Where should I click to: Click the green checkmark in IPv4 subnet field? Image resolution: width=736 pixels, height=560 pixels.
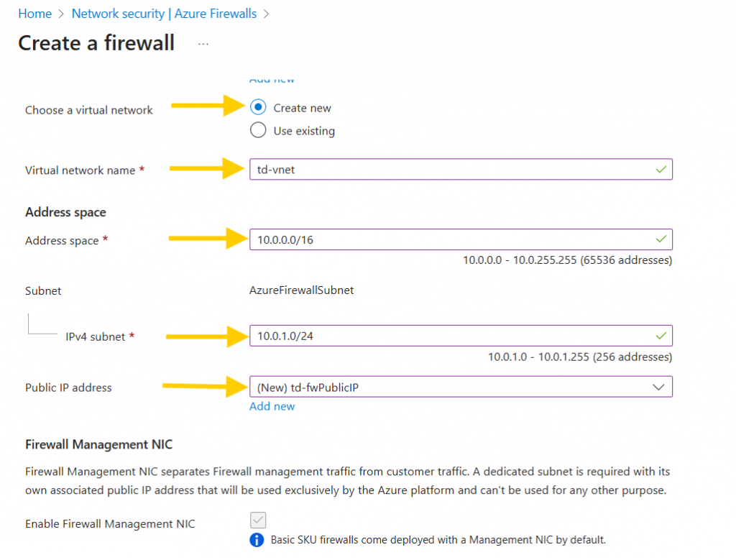(661, 335)
